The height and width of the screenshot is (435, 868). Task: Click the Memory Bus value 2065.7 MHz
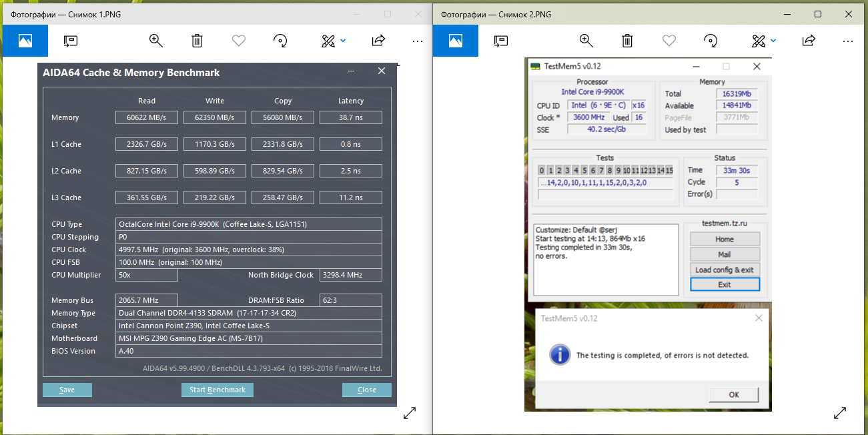click(x=147, y=300)
